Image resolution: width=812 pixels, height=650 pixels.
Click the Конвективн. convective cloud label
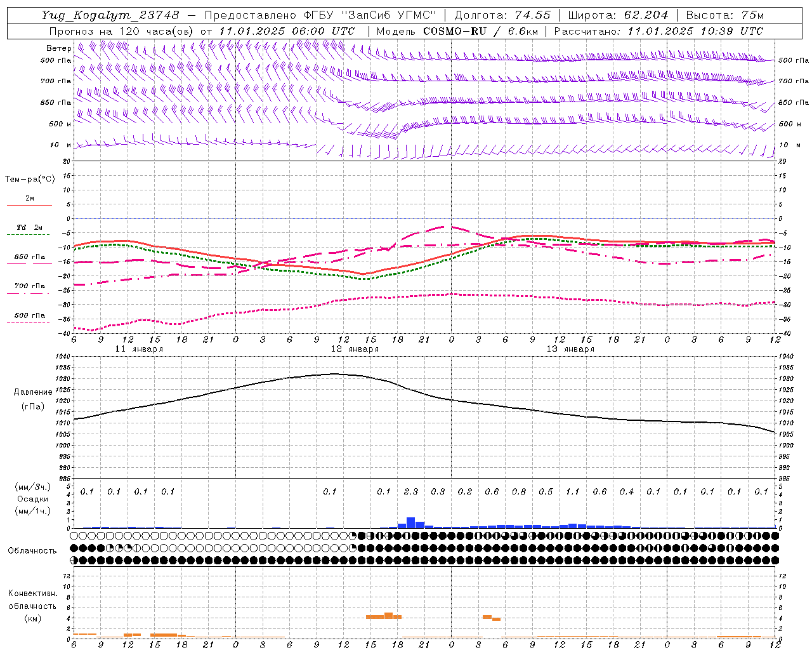coord(32,594)
